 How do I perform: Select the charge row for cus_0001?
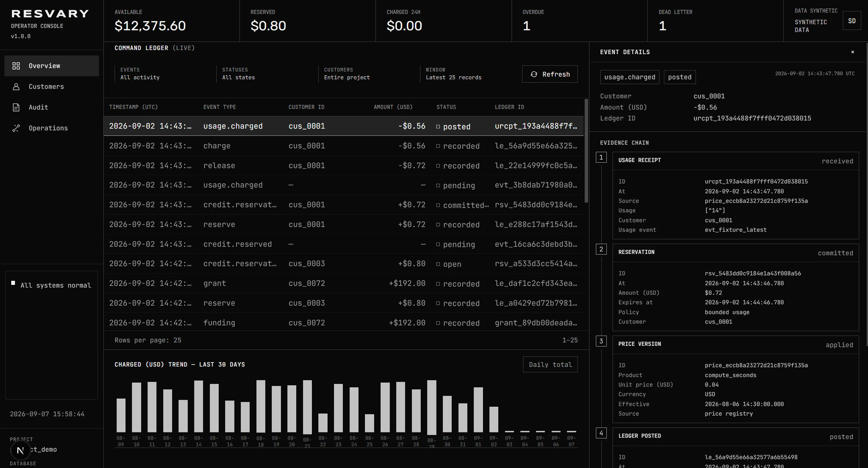click(x=344, y=146)
